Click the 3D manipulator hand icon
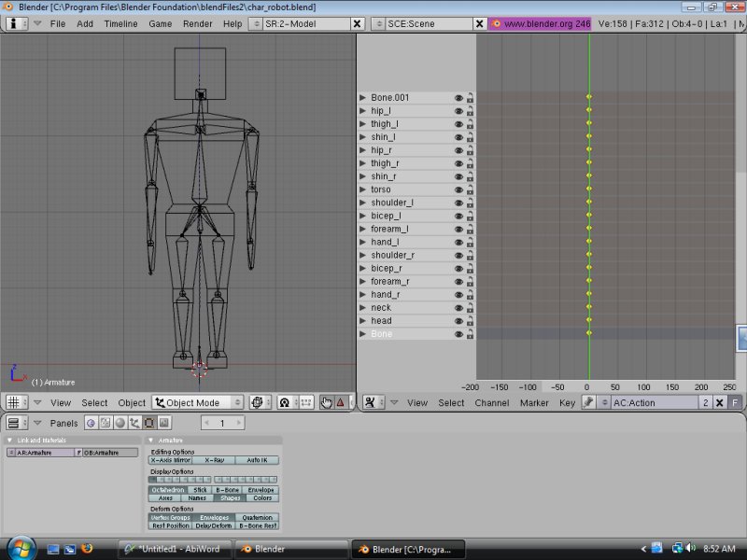 (x=326, y=402)
